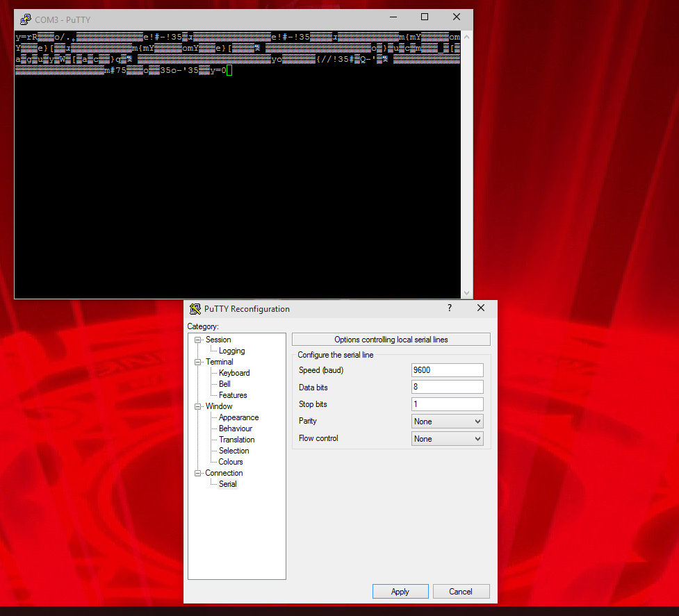The height and width of the screenshot is (616, 679).
Task: Select the Serial category
Action: pos(228,484)
